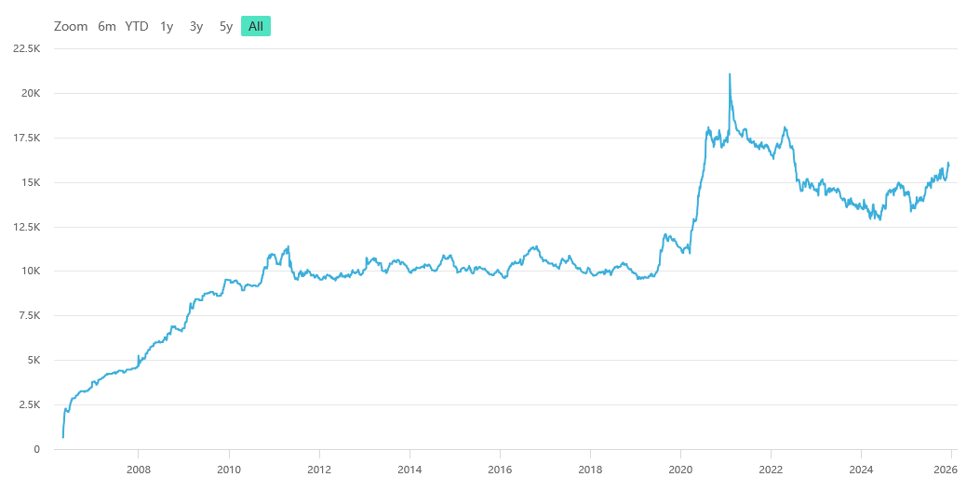980x490 pixels.
Task: Click the 2014 year tick label
Action: tap(409, 469)
